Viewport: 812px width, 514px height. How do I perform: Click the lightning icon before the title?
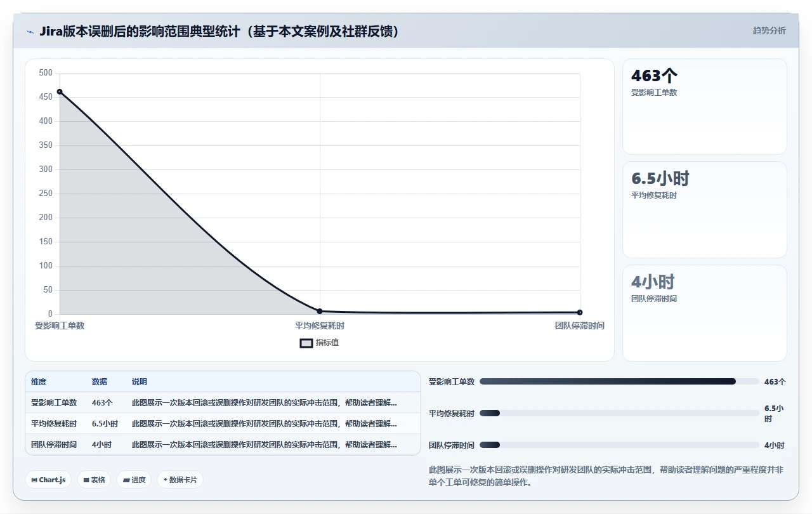click(x=30, y=32)
